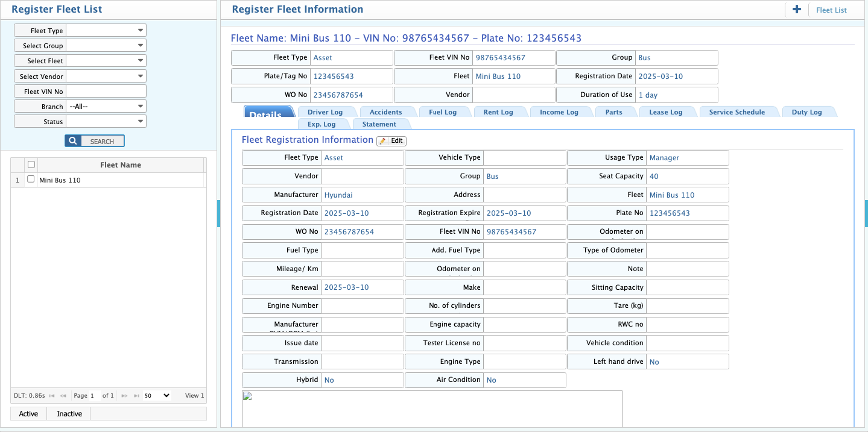Toggle the select-all checkbox in the fleet list header
The height and width of the screenshot is (432, 868).
coord(31,164)
